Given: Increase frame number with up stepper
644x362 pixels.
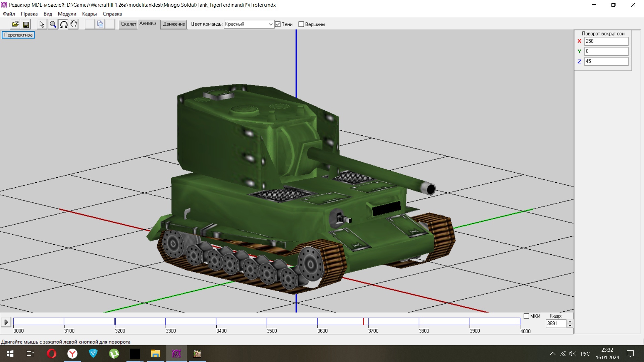Looking at the screenshot, I should point(570,321).
